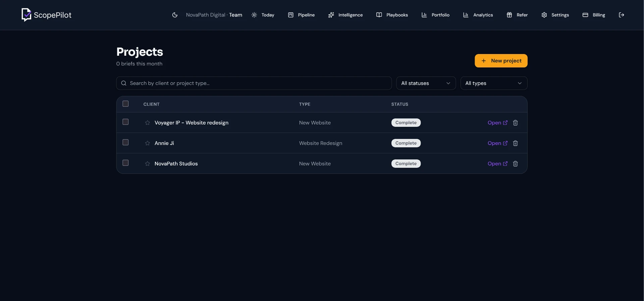
Task: Click the ScopePilot brand name
Action: [x=53, y=15]
